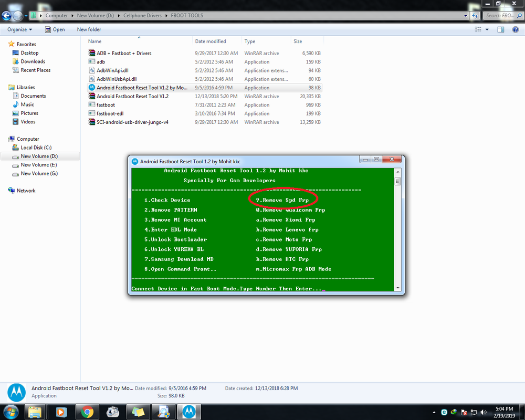The image size is (525, 420).
Task: Click the clock showing 5:04 PM
Action: click(504, 412)
